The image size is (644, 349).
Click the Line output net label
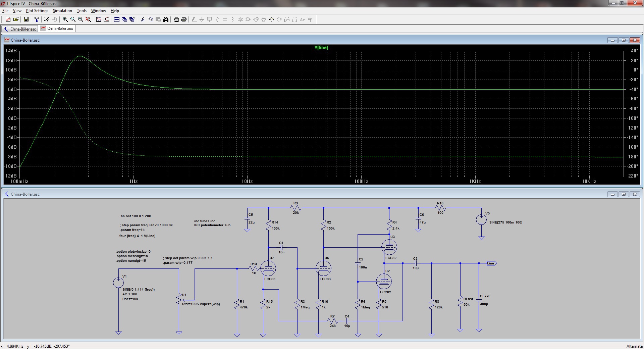click(491, 263)
